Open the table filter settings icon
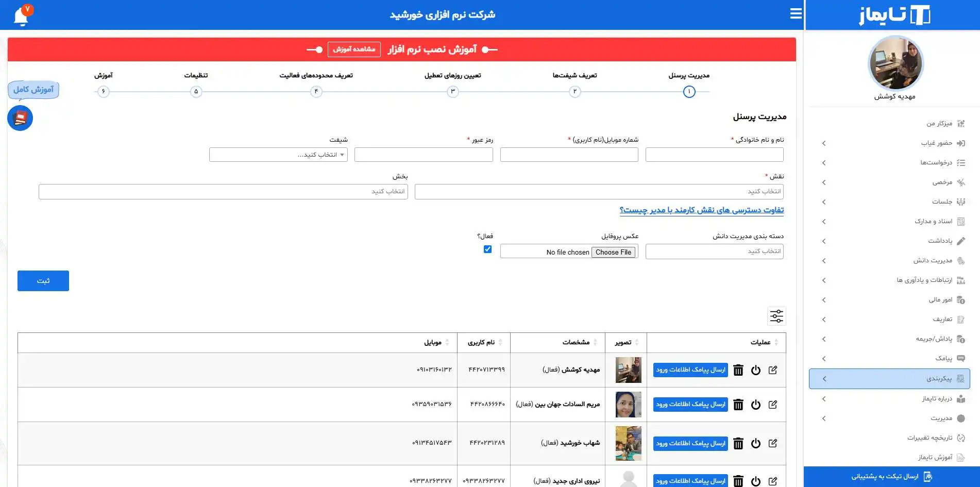The height and width of the screenshot is (487, 980). tap(776, 316)
